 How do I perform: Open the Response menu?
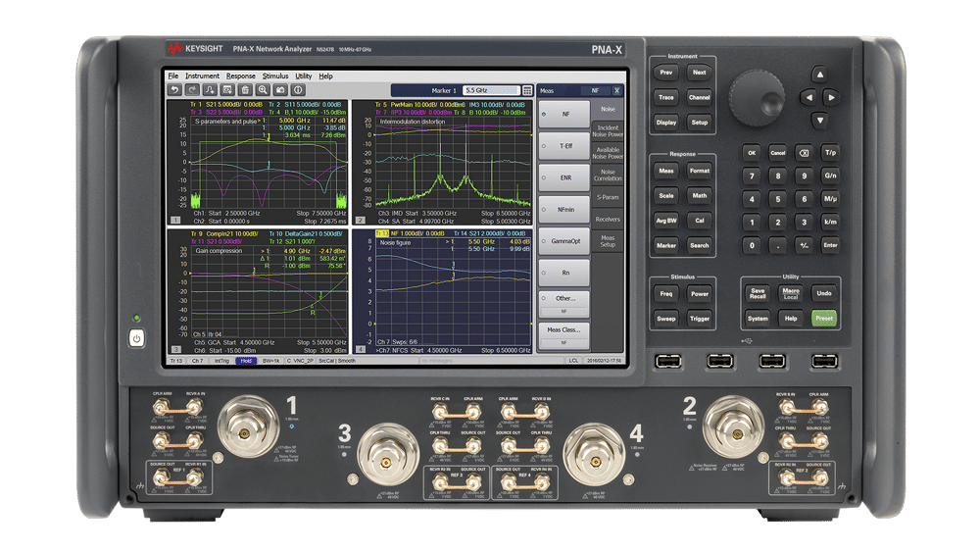pos(241,76)
